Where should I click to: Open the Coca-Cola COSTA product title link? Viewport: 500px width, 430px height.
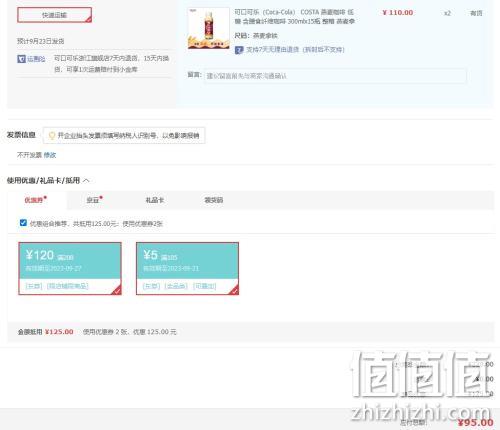(294, 17)
